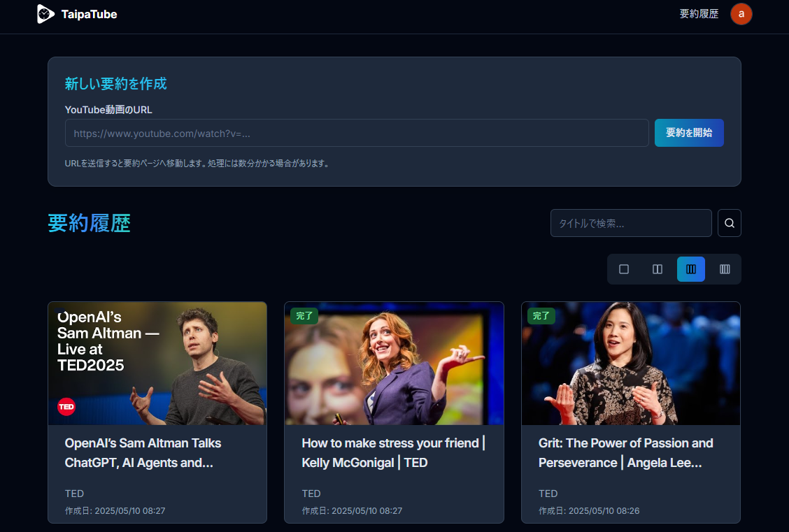The height and width of the screenshot is (532, 789).
Task: Click the 完了 badge on the Kelly McGonigal card
Action: 304,316
